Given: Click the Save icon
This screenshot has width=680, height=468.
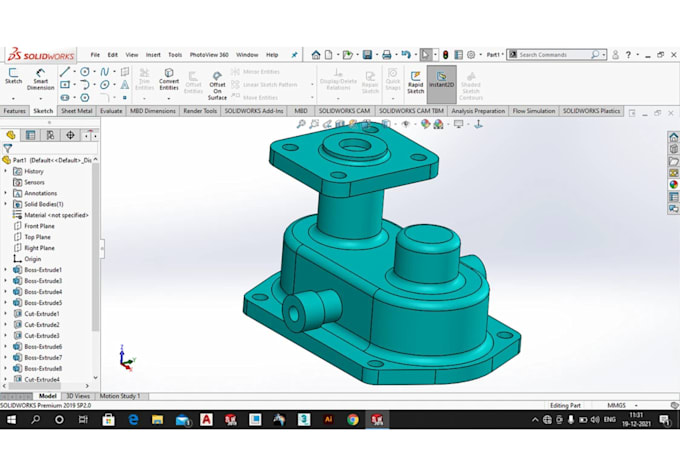Looking at the screenshot, I should pyautogui.click(x=367, y=55).
